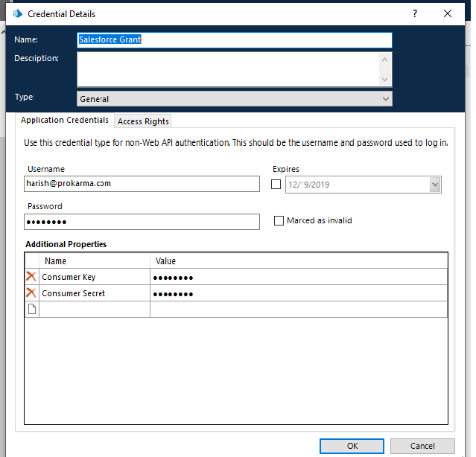Select the Application Credentials tab
This screenshot has width=476, height=457.
point(65,121)
